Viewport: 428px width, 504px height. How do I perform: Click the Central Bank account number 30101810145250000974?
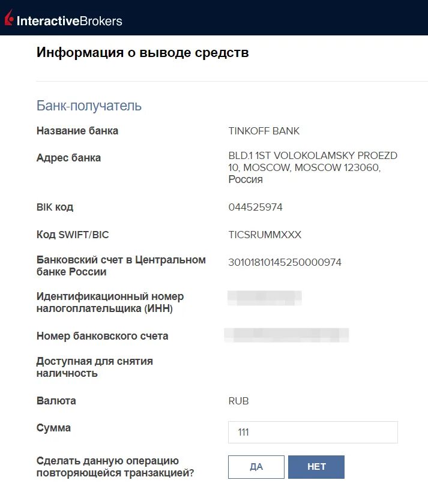285,262
